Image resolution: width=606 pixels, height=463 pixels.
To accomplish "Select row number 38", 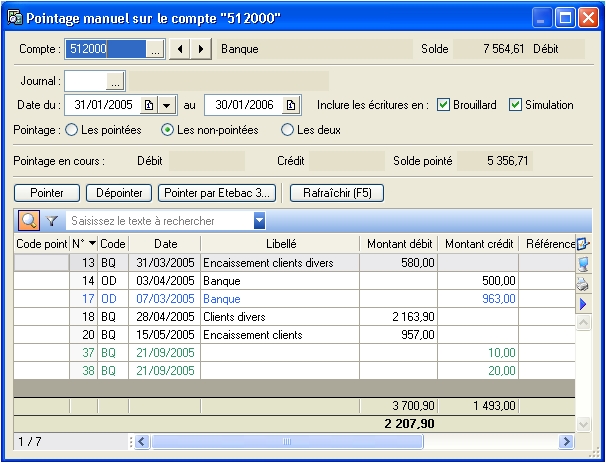I will pyautogui.click(x=294, y=371).
